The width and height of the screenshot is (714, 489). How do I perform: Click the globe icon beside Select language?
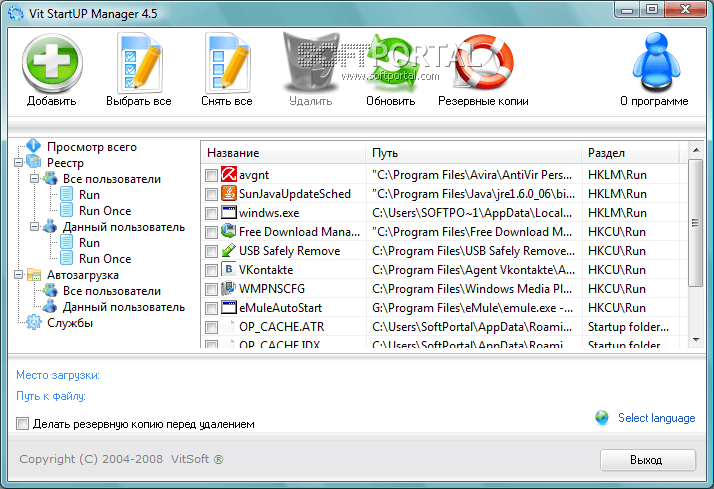pyautogui.click(x=602, y=418)
